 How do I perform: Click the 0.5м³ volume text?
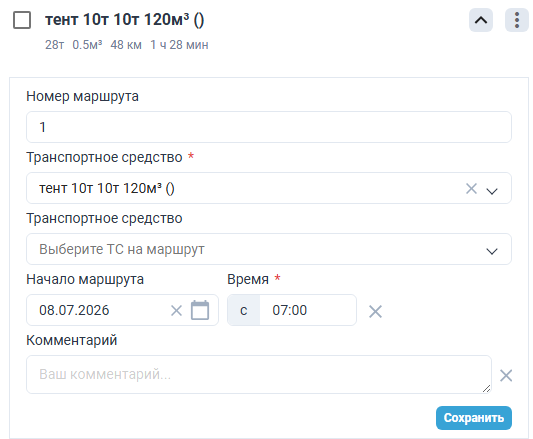(x=87, y=45)
